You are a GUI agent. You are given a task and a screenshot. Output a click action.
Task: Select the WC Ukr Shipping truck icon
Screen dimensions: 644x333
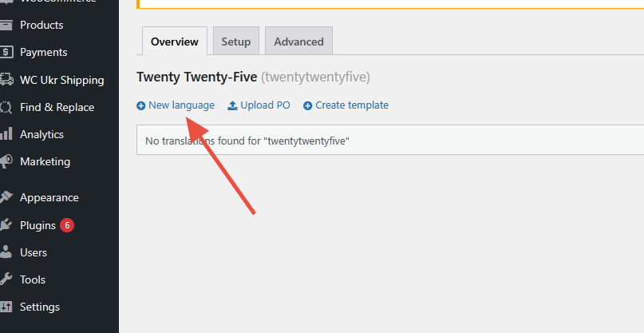[6, 80]
